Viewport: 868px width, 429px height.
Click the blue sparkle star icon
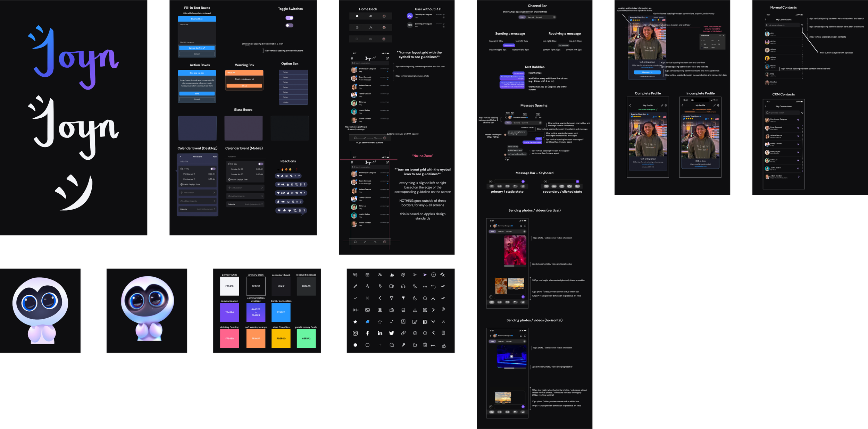click(x=367, y=322)
